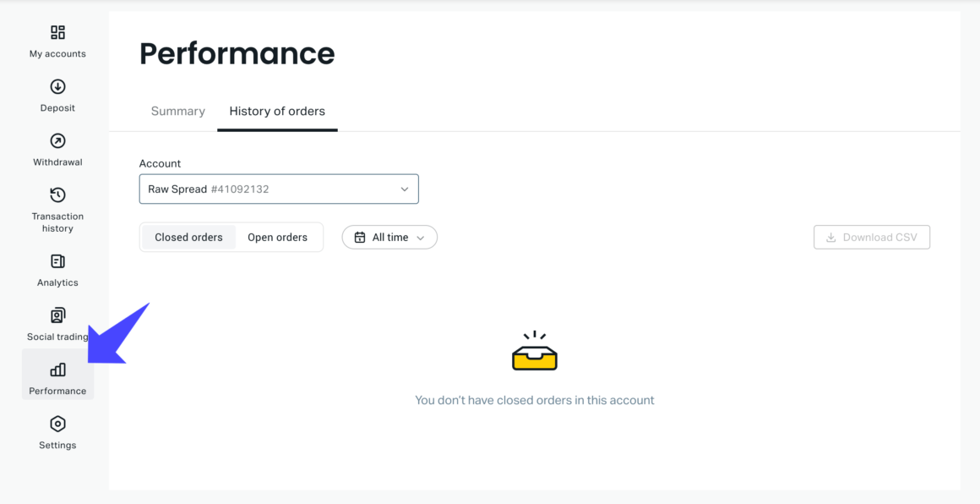Click the empty inbox illustration
This screenshot has width=980, height=504.
[534, 352]
